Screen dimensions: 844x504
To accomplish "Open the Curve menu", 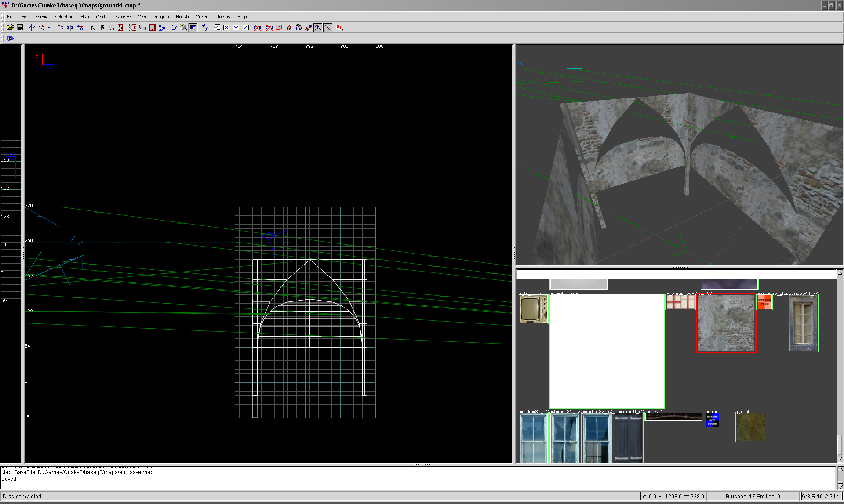I will point(202,17).
